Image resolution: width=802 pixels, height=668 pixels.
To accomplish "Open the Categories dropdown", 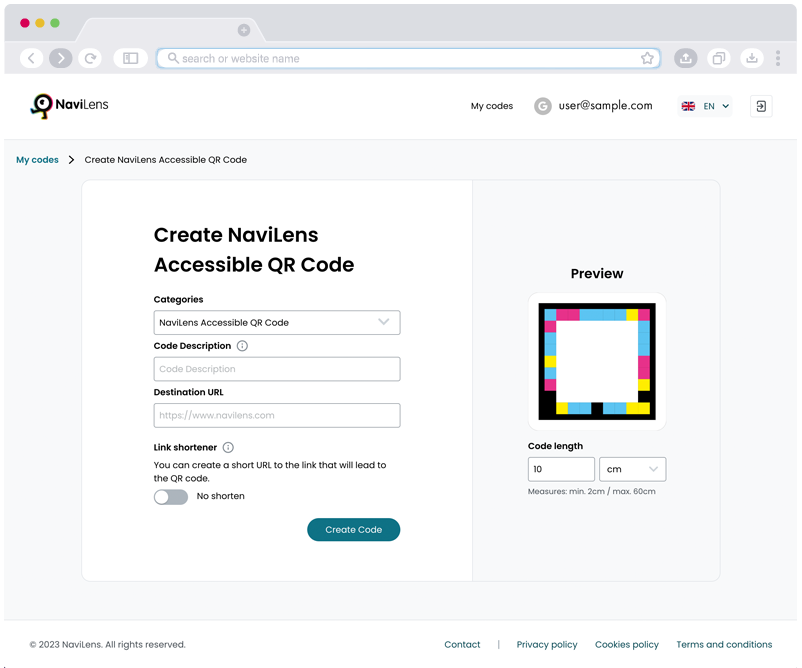I will coord(277,323).
